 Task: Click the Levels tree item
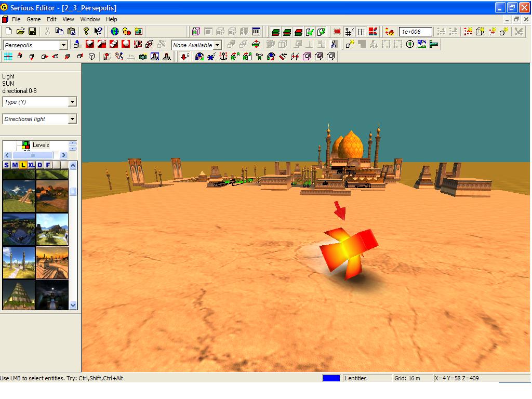tap(41, 145)
